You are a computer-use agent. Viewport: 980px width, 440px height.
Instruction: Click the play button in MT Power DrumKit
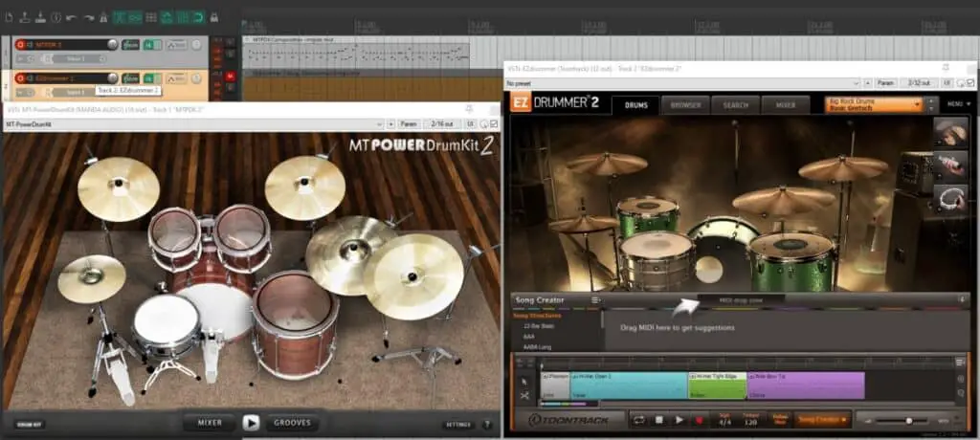click(251, 423)
